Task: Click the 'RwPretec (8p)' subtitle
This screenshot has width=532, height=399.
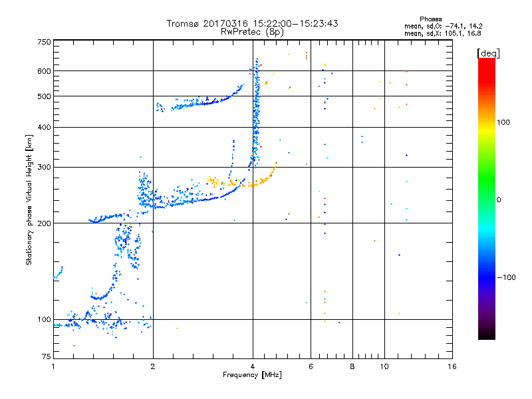Action: point(252,32)
